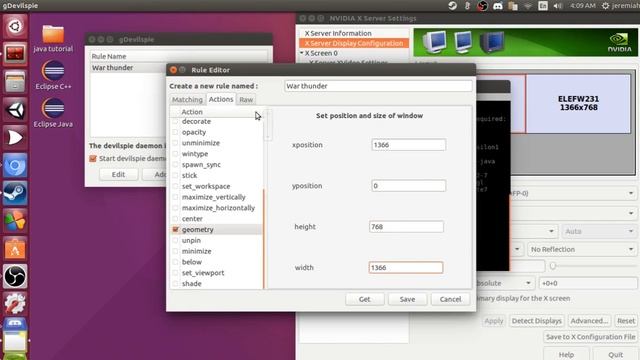Viewport: 640px width, 360px height.
Task: Click Detect Displays in NVIDIA settings
Action: click(x=536, y=321)
